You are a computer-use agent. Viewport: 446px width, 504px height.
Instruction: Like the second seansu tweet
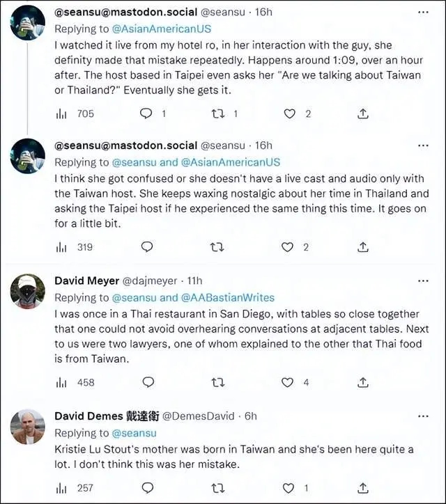[287, 246]
